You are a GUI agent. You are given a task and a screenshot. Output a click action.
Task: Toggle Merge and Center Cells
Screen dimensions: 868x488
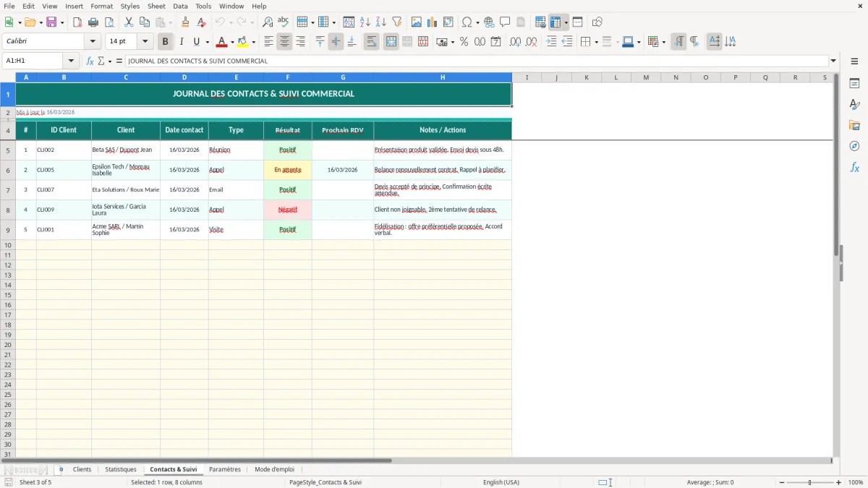pos(391,42)
